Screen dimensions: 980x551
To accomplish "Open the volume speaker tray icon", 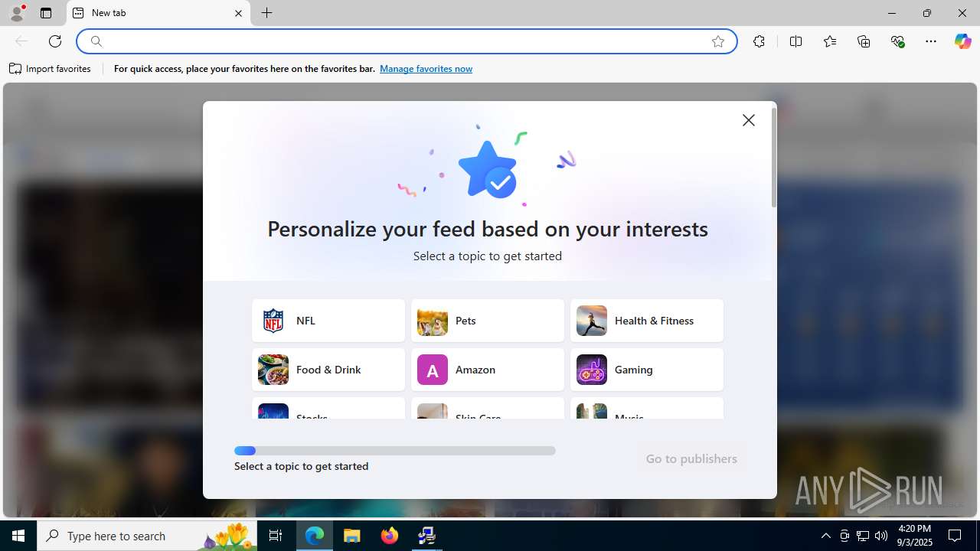I will tap(881, 536).
